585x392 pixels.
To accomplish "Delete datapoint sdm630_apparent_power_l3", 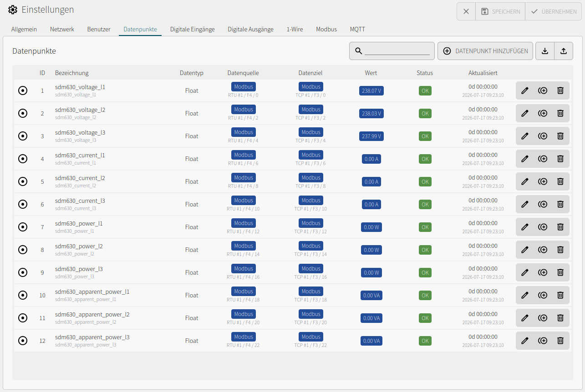I will coord(560,341).
